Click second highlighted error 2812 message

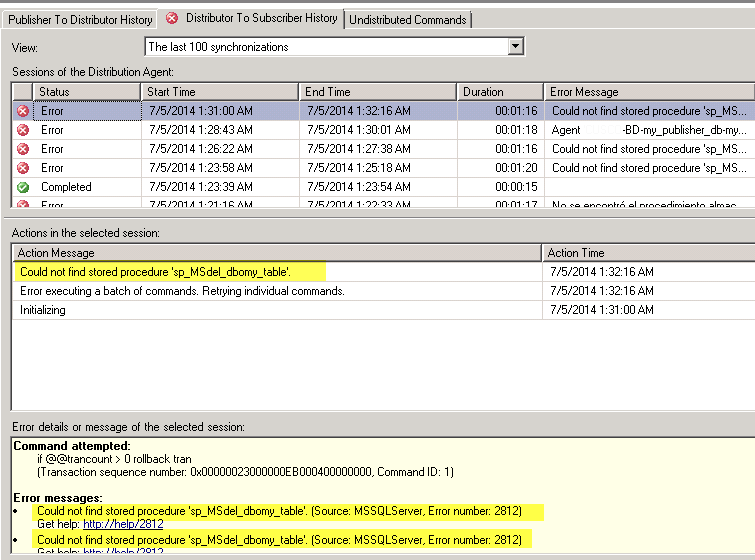click(x=279, y=540)
